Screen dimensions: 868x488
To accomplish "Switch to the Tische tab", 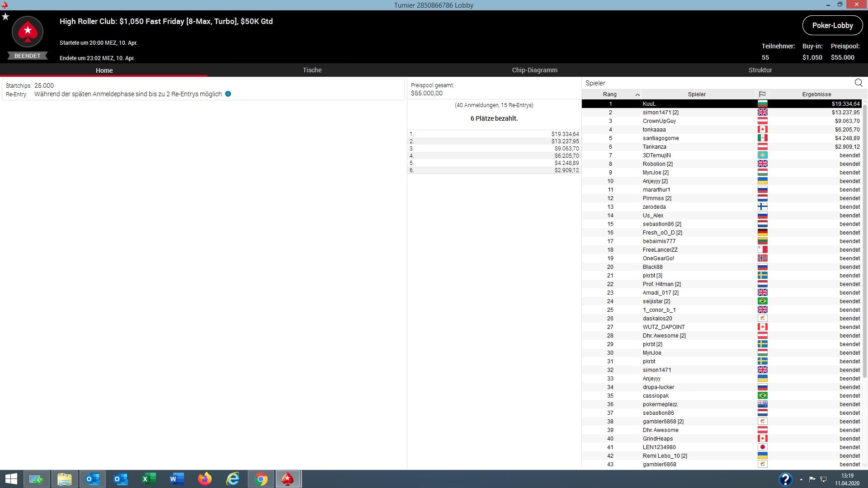I will 312,70.
